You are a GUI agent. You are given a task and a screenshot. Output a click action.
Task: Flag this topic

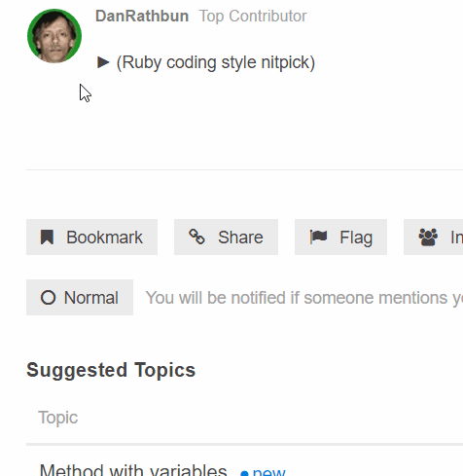(x=340, y=237)
